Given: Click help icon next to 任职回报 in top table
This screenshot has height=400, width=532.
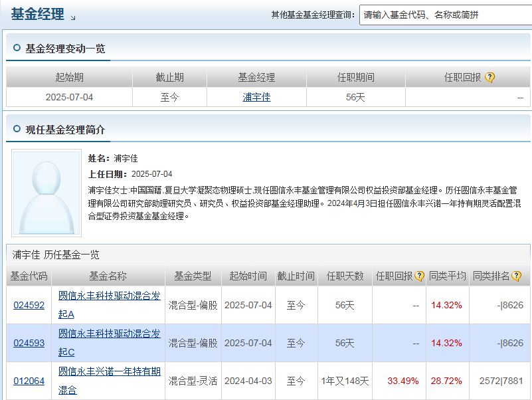Looking at the screenshot, I should [x=489, y=78].
